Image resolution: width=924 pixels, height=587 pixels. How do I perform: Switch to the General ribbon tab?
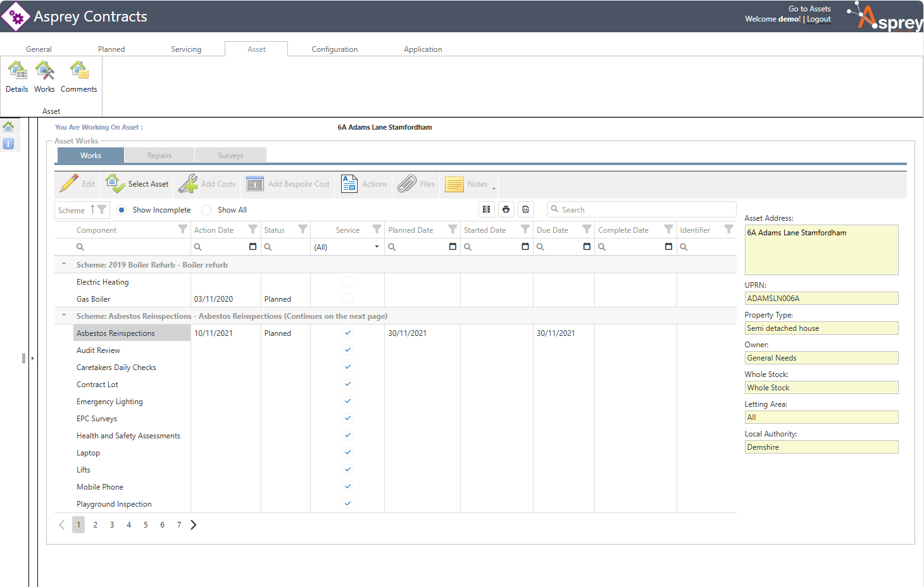pos(39,49)
